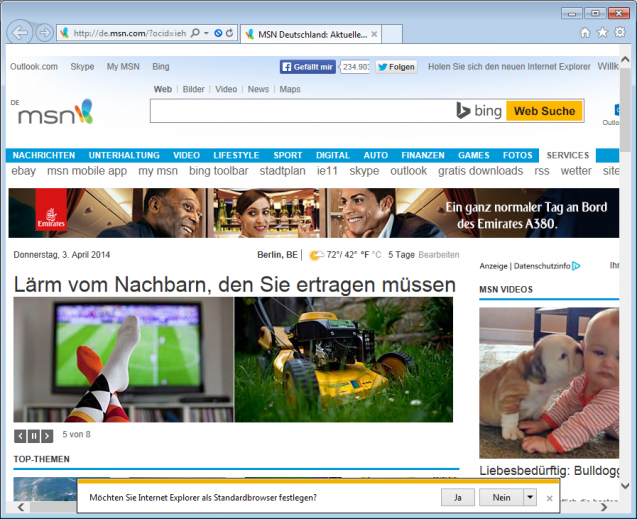The width and height of the screenshot is (637, 519).
Task: Select the MSN Deutschland tab
Action: tap(311, 35)
